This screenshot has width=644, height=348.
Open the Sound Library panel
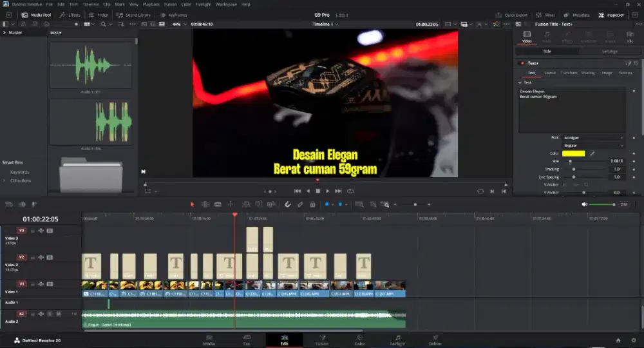tap(133, 15)
